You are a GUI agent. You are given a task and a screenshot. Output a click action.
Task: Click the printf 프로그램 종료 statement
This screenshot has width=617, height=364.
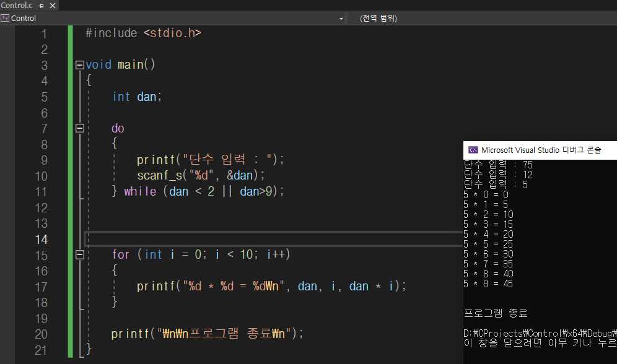208,334
